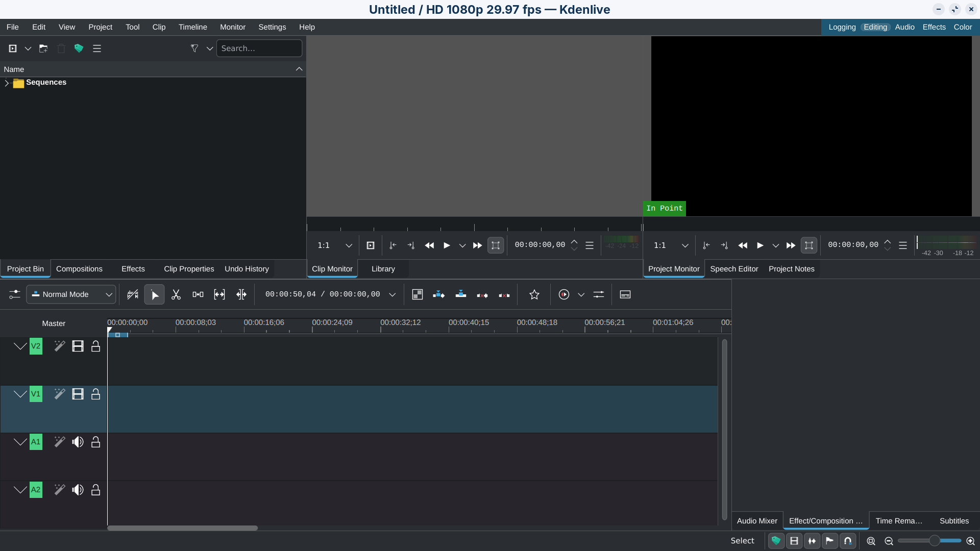Select the Slip tool icon
Image resolution: width=980 pixels, height=551 pixels.
click(219, 295)
